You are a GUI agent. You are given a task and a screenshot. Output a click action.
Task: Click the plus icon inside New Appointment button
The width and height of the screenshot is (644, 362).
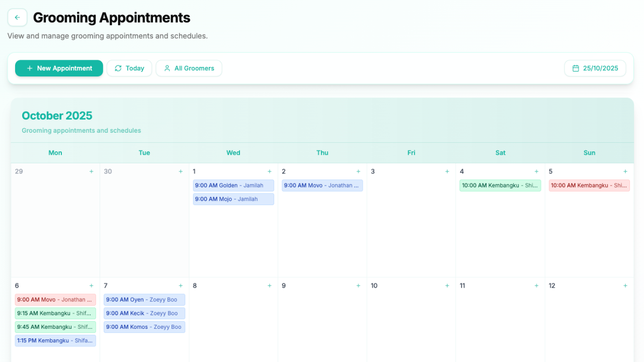point(30,68)
